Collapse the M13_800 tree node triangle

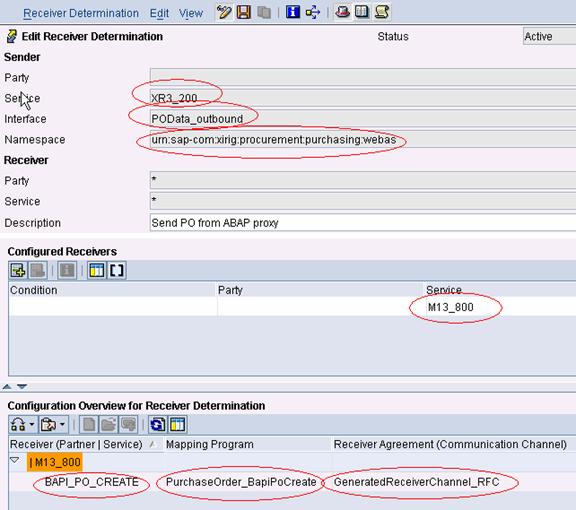(x=15, y=460)
